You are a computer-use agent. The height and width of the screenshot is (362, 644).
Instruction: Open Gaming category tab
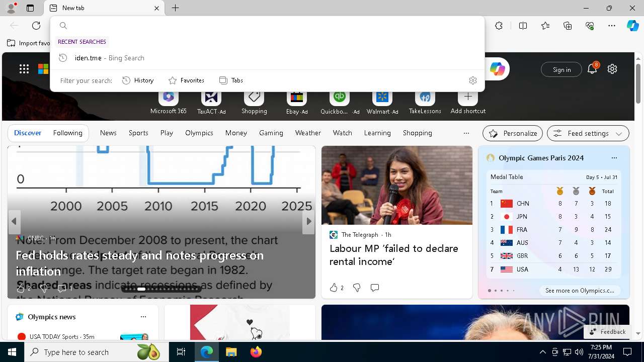(271, 133)
